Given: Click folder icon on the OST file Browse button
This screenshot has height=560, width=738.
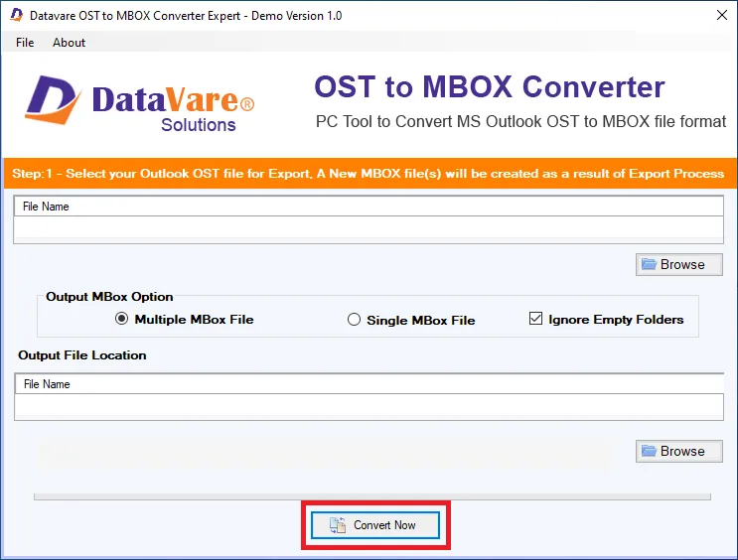Looking at the screenshot, I should [x=649, y=264].
